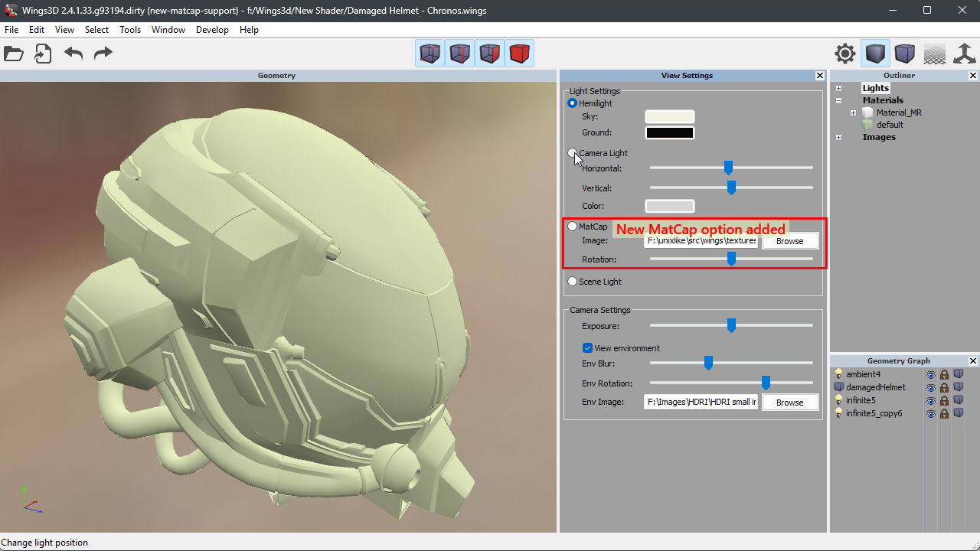
Task: Select the Hemilight radio button
Action: (573, 103)
